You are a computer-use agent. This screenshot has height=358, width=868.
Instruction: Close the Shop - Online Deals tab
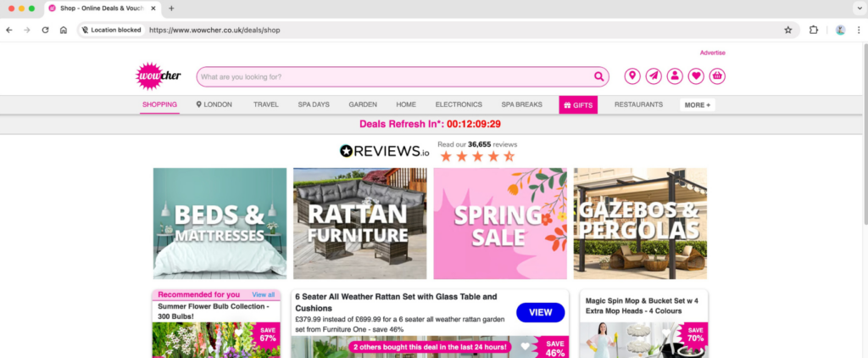coord(153,8)
